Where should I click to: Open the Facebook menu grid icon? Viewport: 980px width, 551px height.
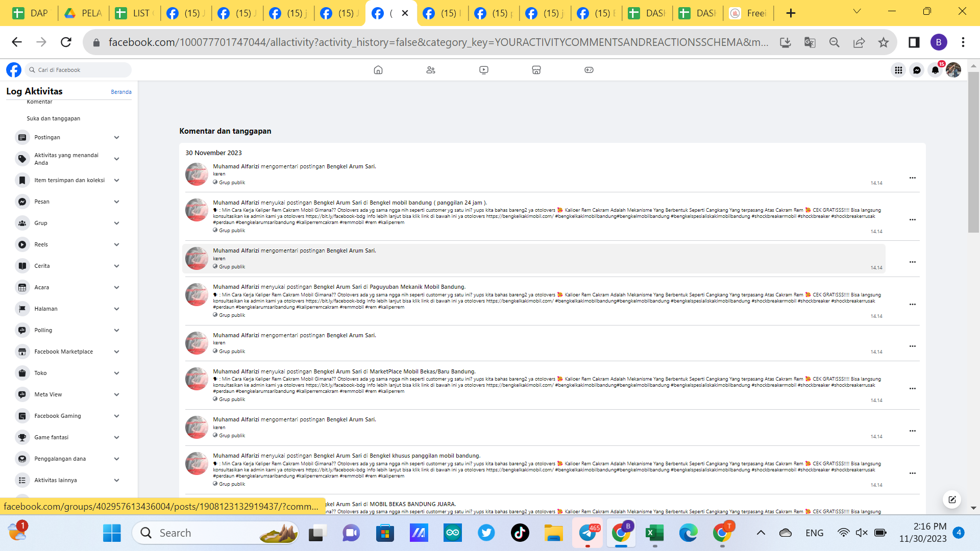click(x=898, y=70)
